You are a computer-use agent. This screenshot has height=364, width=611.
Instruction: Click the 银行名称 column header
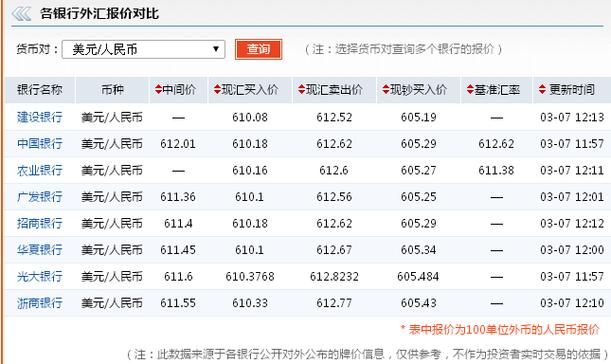(40, 90)
